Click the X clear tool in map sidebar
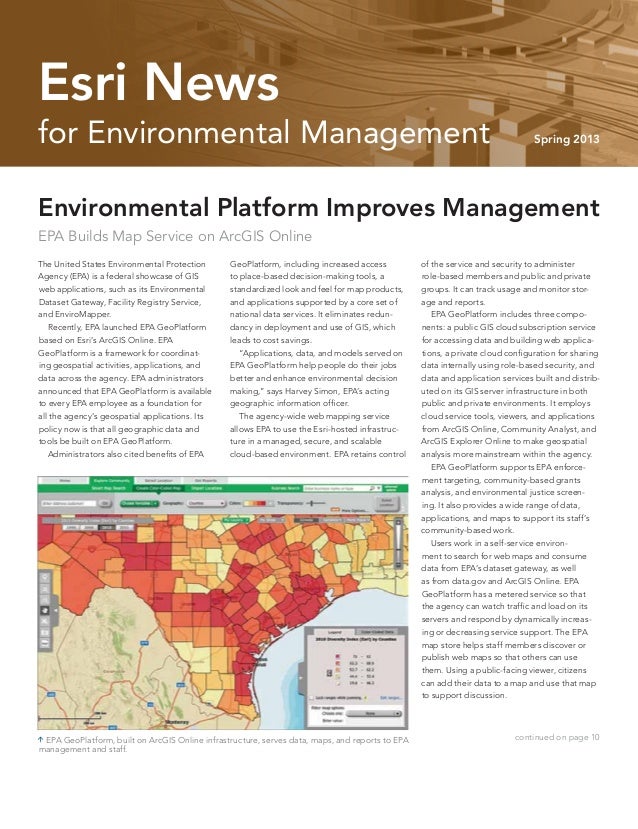The height and width of the screenshot is (829, 638). (x=44, y=621)
